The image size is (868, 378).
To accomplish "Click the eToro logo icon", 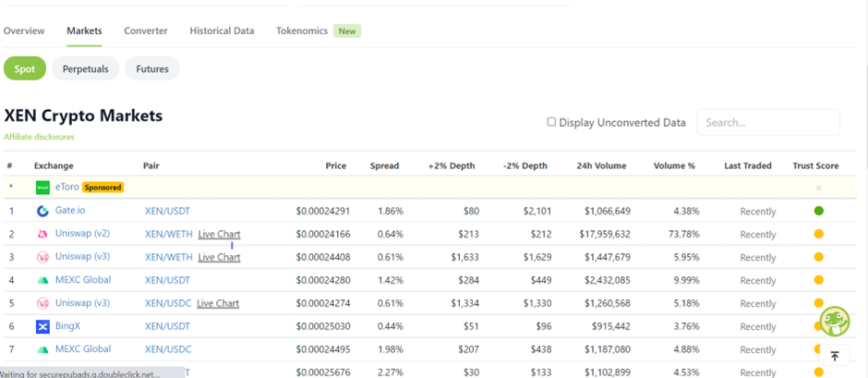I will [x=42, y=188].
